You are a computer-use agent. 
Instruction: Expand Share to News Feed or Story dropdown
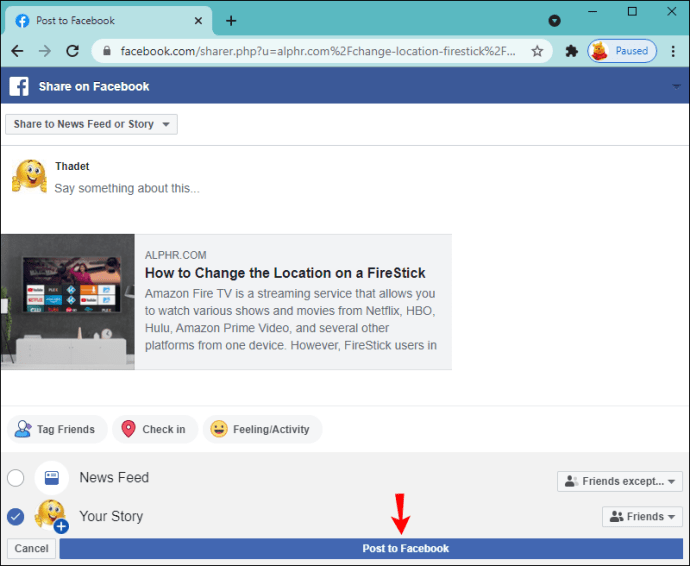click(x=92, y=124)
